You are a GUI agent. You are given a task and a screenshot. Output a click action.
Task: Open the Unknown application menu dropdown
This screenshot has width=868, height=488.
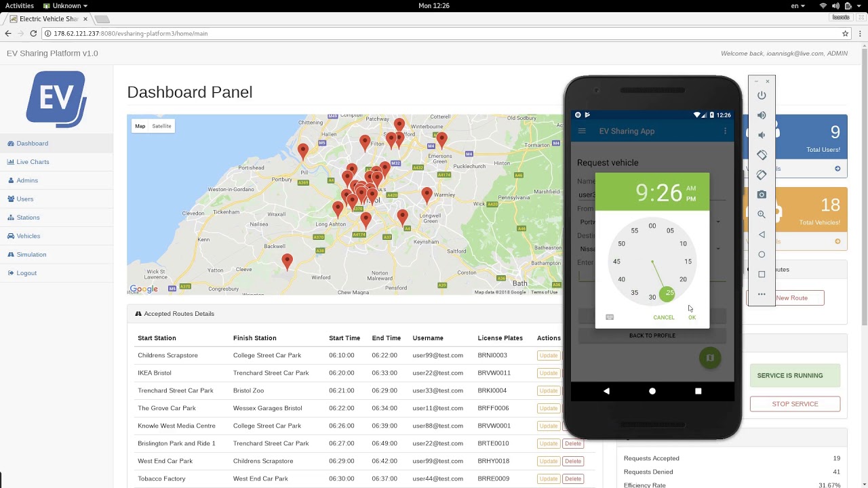66,5
